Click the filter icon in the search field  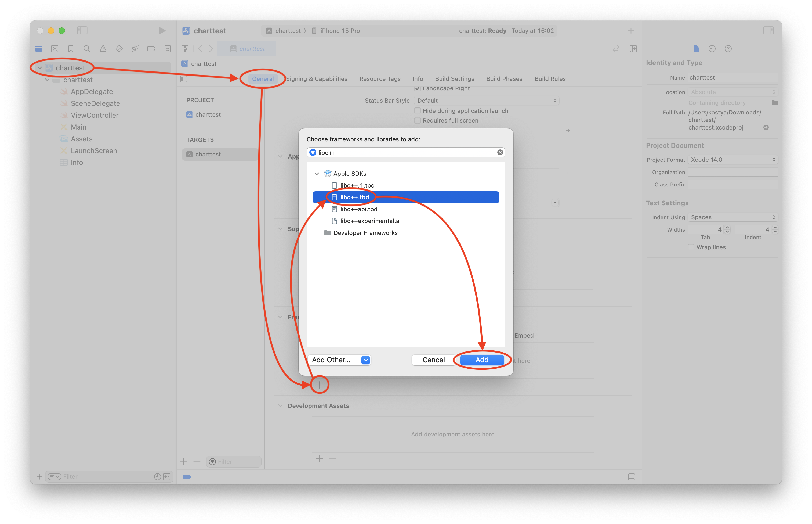(313, 152)
